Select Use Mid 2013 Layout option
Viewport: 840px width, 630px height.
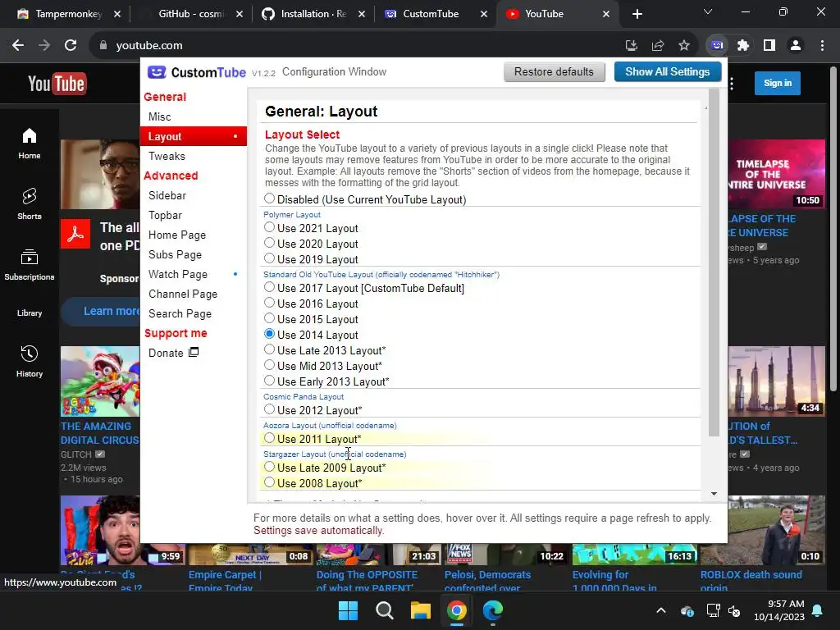click(269, 365)
